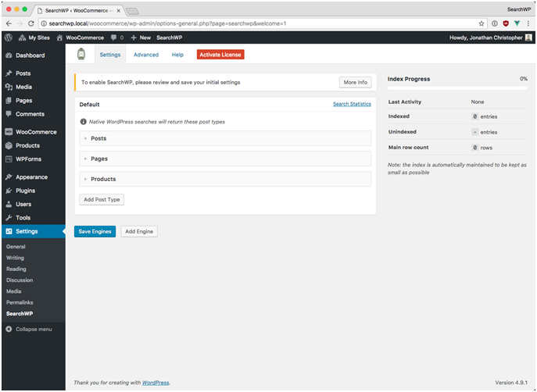The image size is (537, 392).
Task: Open General settings submenu item
Action: [16, 247]
